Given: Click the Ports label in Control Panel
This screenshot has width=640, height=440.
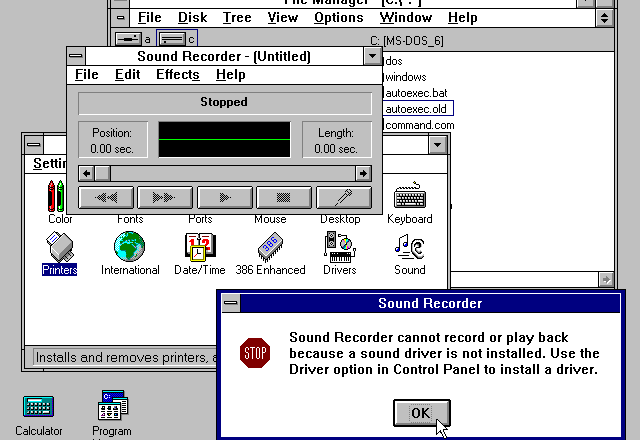Looking at the screenshot, I should [200, 219].
